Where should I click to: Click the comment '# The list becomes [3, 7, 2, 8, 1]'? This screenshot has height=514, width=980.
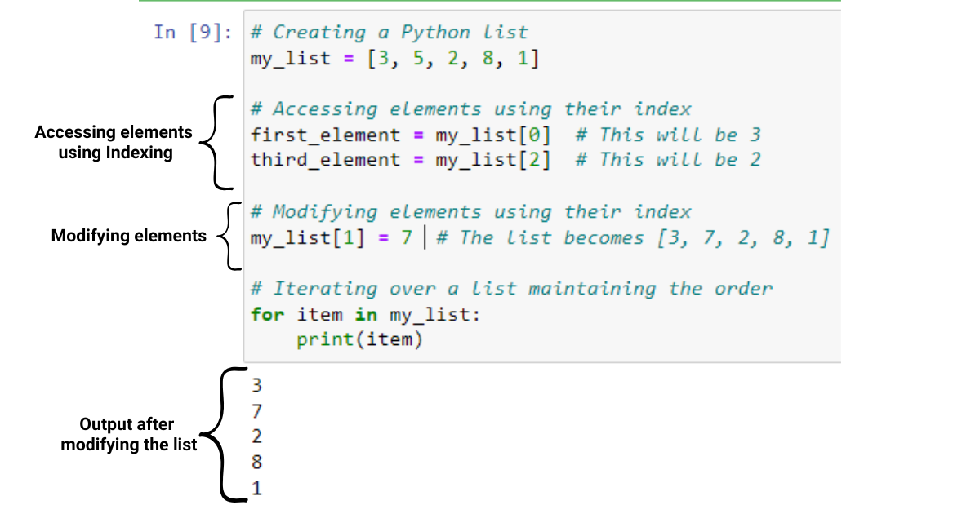[x=634, y=238]
